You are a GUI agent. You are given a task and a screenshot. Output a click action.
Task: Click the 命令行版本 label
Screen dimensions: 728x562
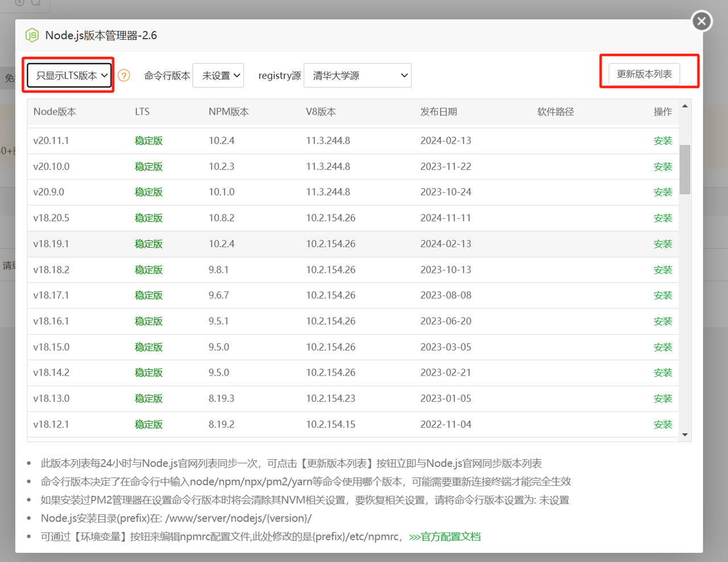167,76
